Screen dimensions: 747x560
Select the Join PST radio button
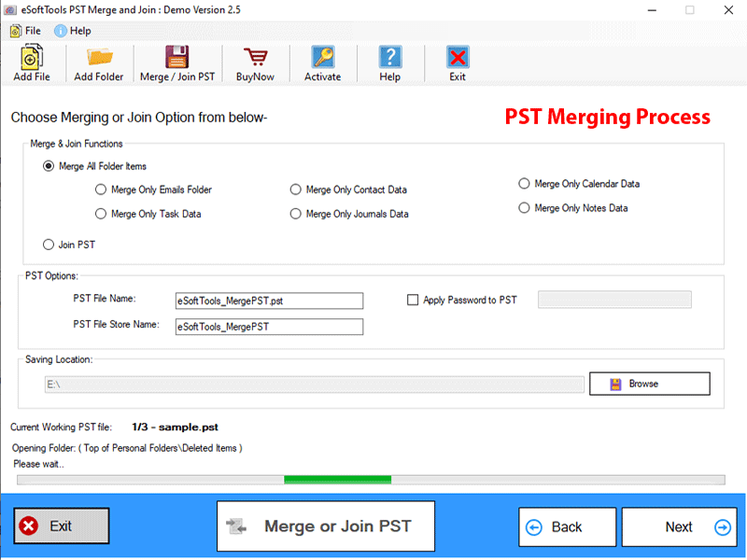tap(49, 245)
